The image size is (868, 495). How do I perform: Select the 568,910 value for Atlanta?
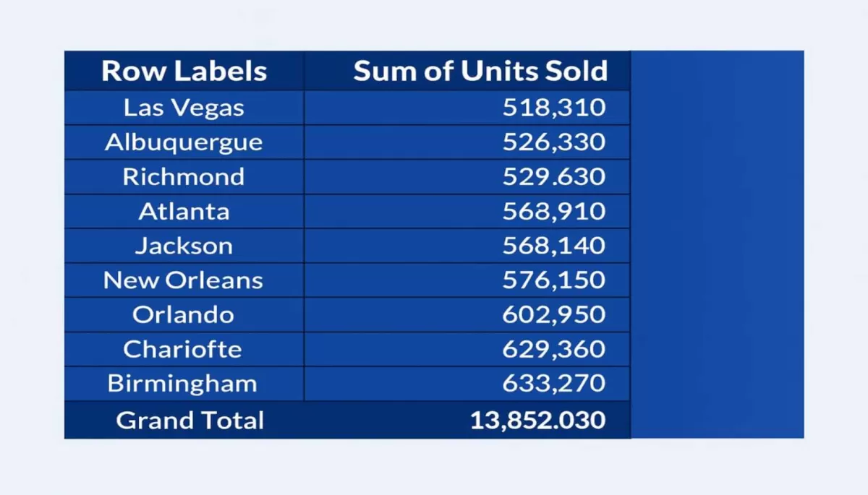[x=553, y=211]
